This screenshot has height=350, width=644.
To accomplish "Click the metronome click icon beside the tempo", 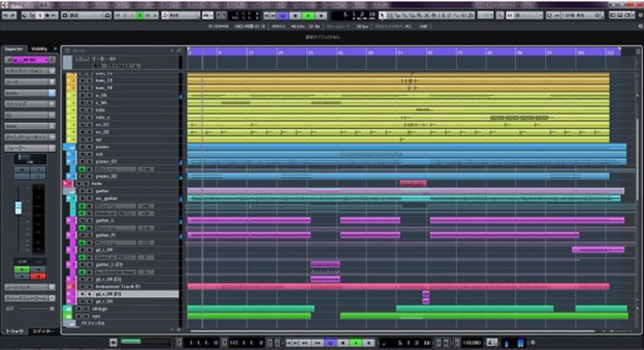I will coord(491,342).
